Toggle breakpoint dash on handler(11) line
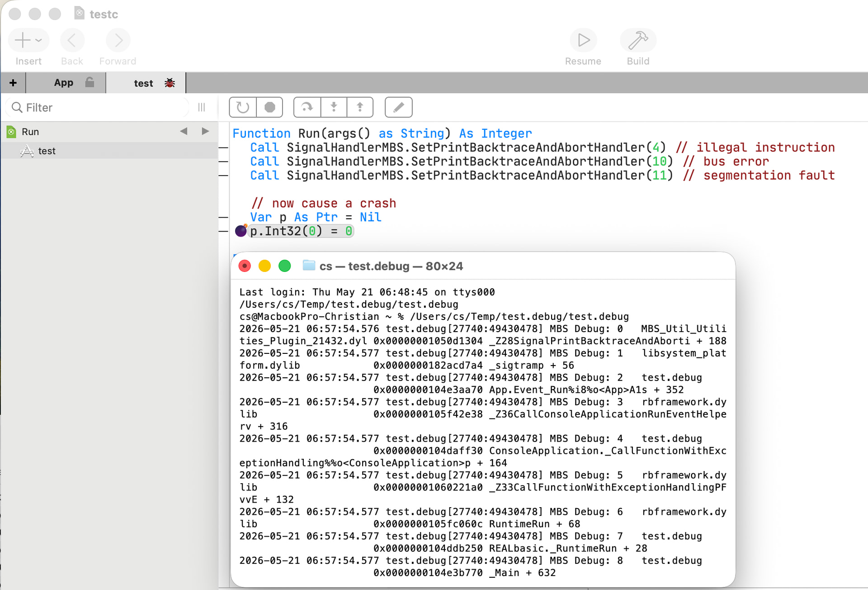The image size is (868, 590). click(223, 176)
